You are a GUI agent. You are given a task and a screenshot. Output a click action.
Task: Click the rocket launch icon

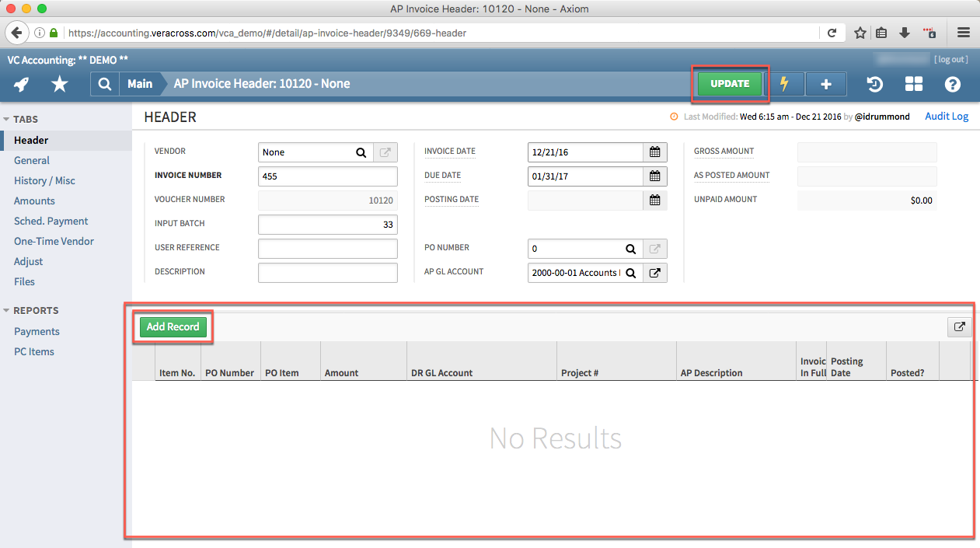click(x=22, y=84)
